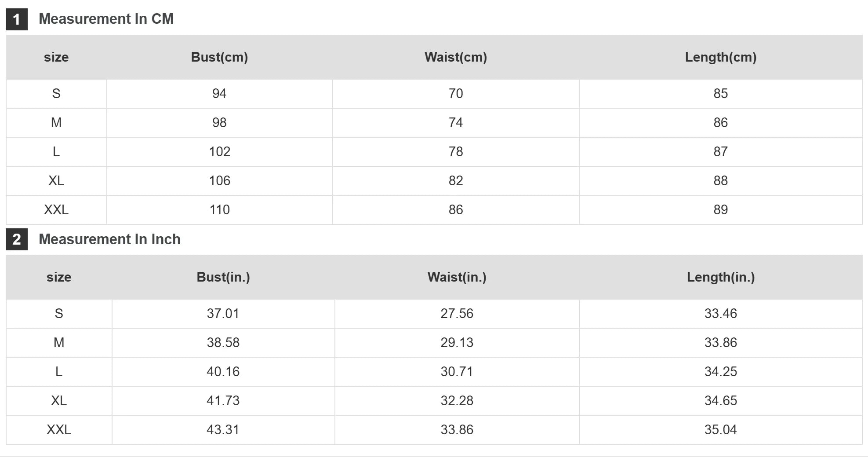Click the Bust(in.) column header
The width and height of the screenshot is (868, 458).
[223, 277]
